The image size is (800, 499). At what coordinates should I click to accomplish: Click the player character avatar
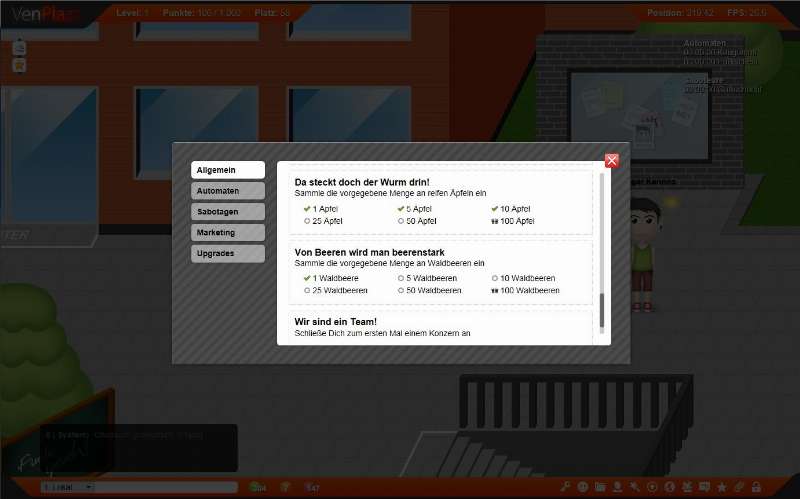pos(643,254)
